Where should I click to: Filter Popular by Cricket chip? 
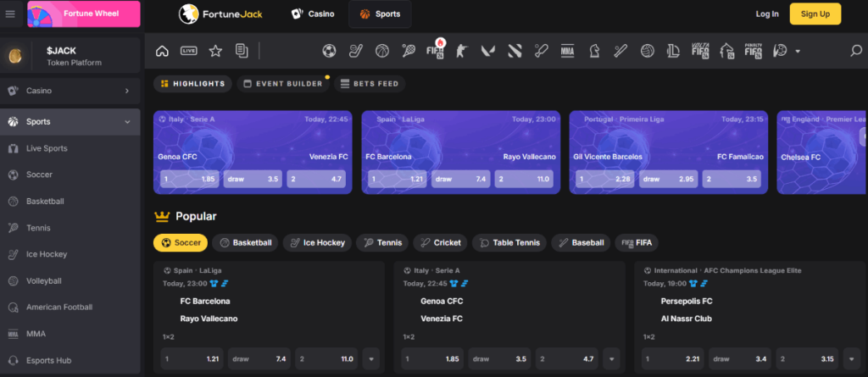pos(441,242)
